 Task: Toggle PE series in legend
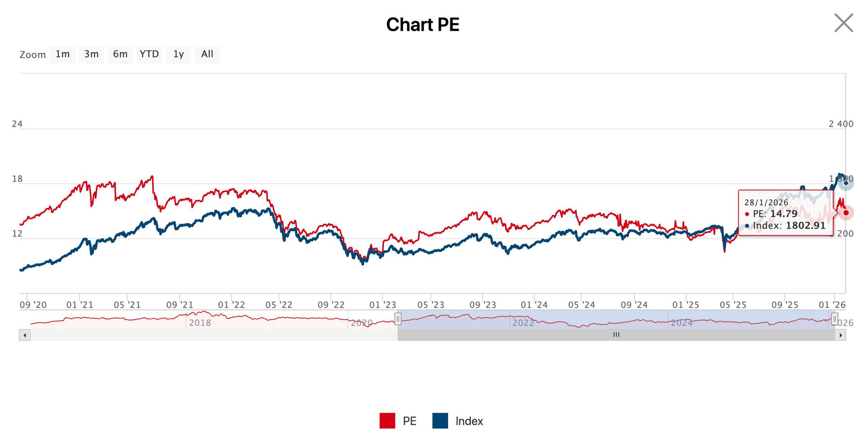coord(409,421)
